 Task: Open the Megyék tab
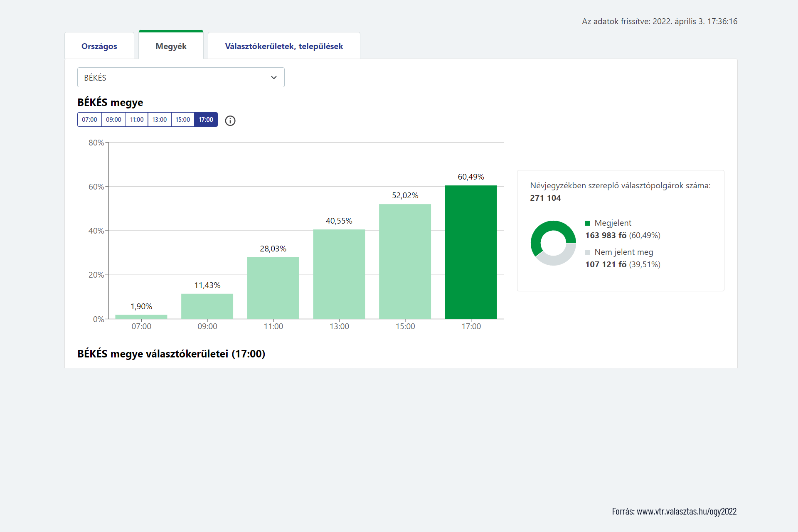171,46
